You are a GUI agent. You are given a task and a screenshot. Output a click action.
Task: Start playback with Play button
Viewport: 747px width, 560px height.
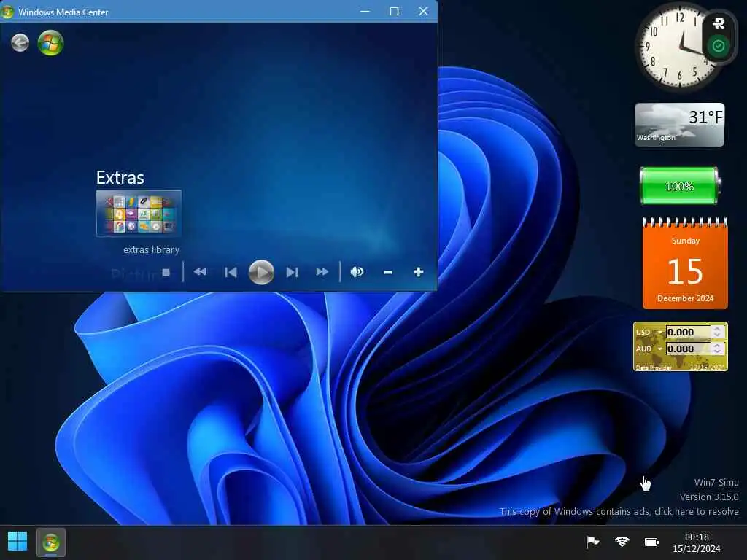tap(261, 273)
